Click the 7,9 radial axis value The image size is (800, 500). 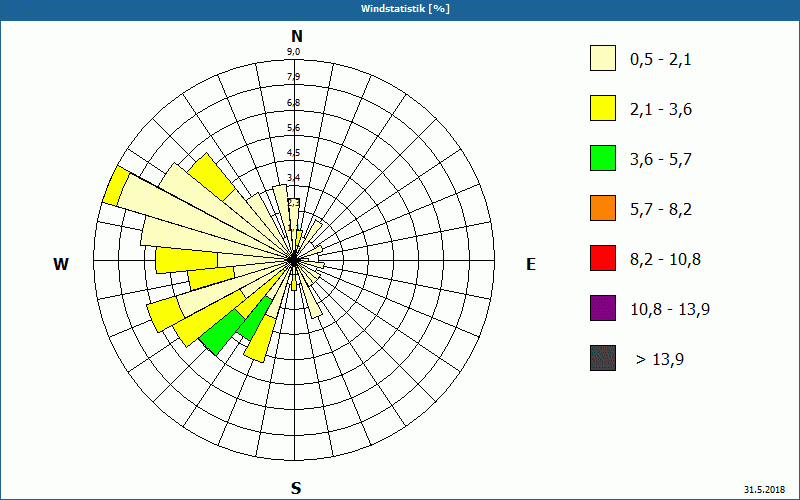tap(293, 77)
